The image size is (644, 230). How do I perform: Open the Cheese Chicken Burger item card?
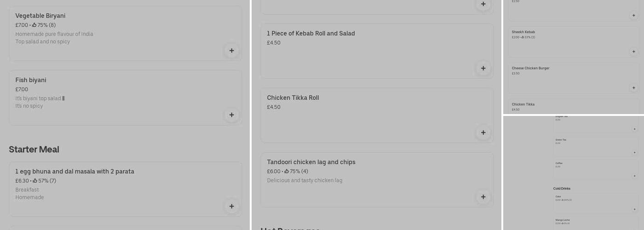[x=530, y=69]
